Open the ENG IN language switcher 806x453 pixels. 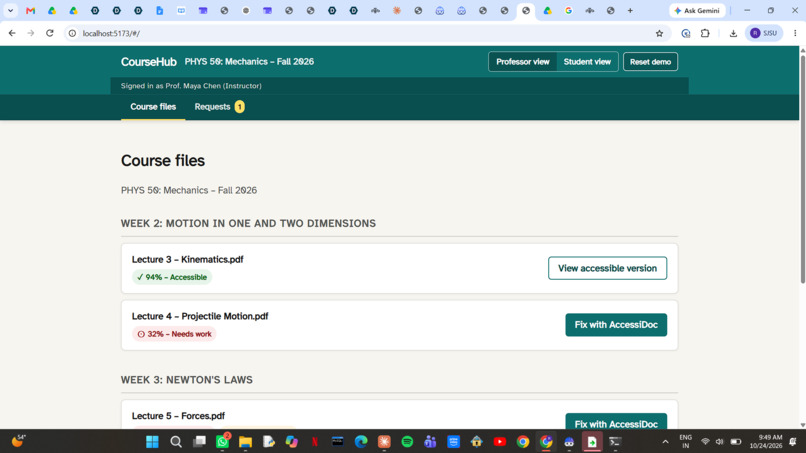pyautogui.click(x=686, y=442)
